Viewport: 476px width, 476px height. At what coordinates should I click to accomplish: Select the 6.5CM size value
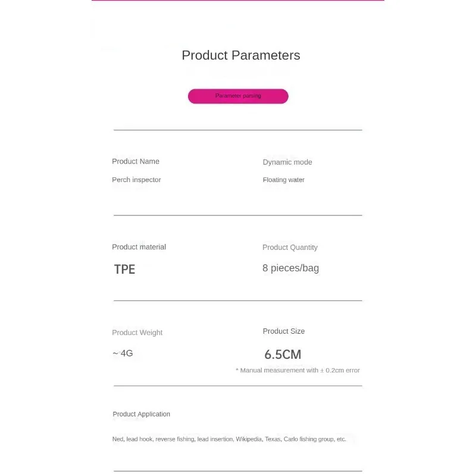[283, 355]
